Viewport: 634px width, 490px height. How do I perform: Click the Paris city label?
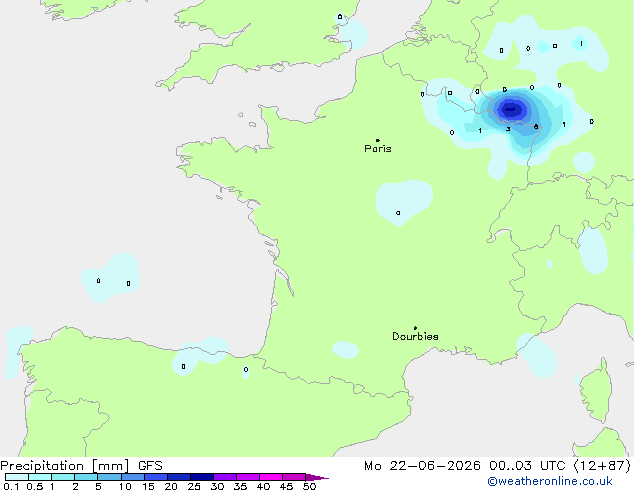[x=378, y=149]
